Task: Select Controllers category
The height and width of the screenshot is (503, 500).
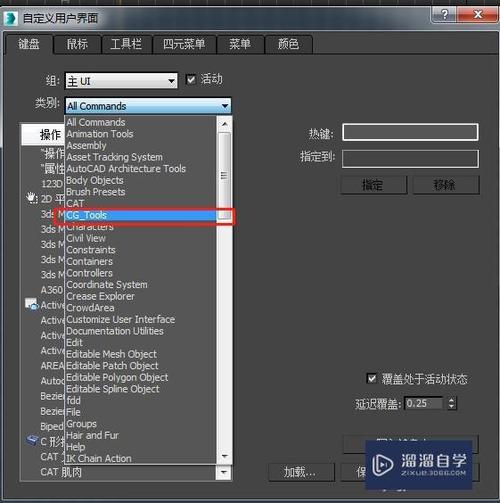Action: click(x=89, y=273)
